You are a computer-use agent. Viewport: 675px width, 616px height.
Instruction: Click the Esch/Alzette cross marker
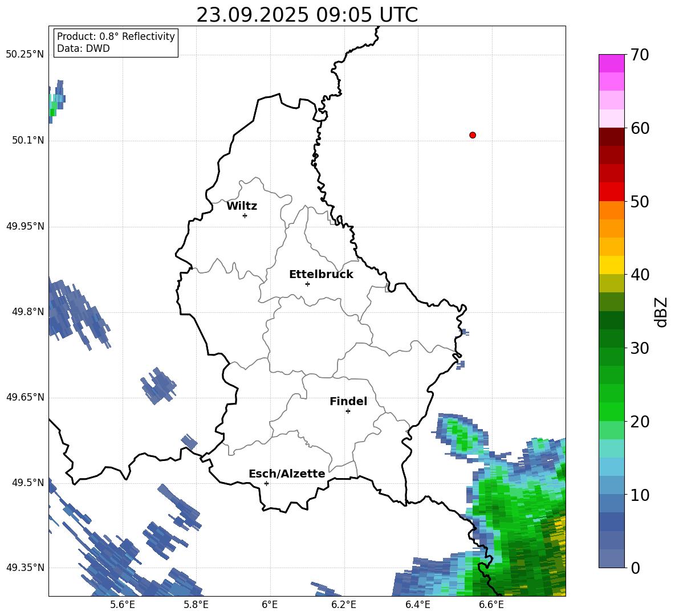tap(266, 483)
